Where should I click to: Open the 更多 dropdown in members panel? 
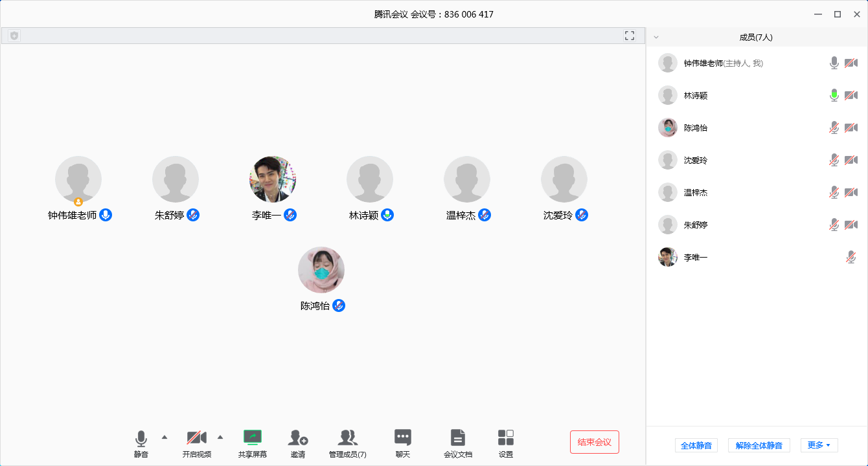[819, 445]
